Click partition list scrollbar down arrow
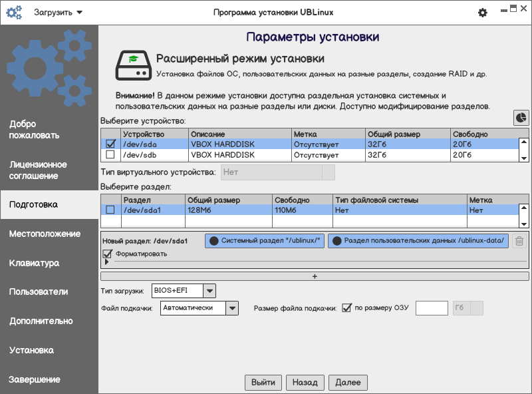 (524, 224)
